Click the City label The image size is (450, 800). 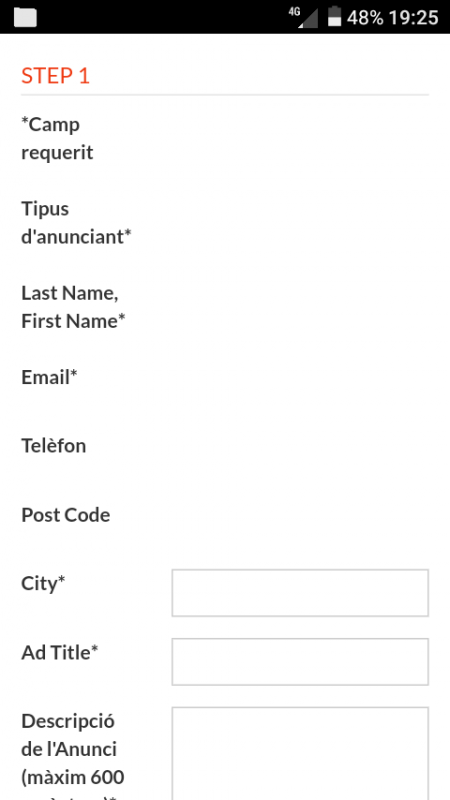coord(43,584)
